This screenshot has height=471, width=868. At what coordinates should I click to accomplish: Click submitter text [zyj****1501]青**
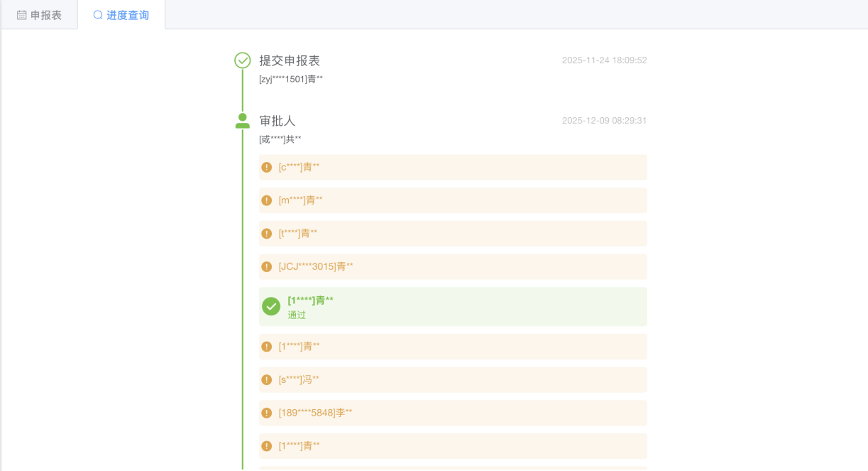coord(291,79)
